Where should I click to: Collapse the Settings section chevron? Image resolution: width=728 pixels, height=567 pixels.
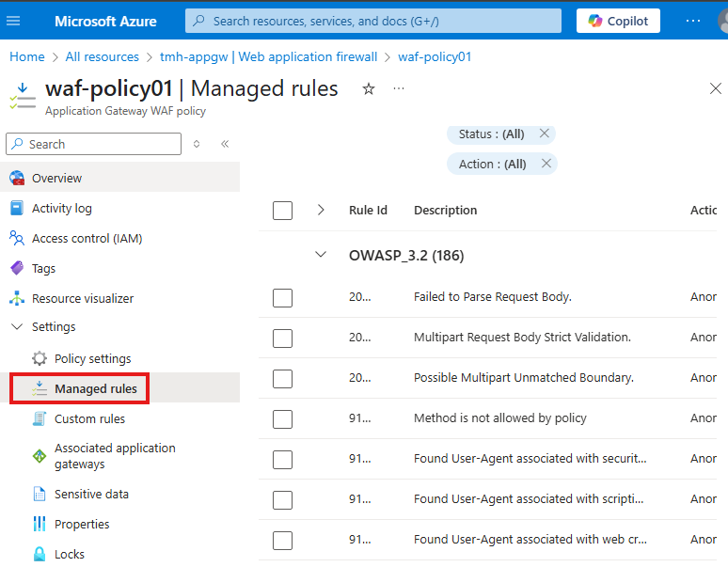point(17,326)
